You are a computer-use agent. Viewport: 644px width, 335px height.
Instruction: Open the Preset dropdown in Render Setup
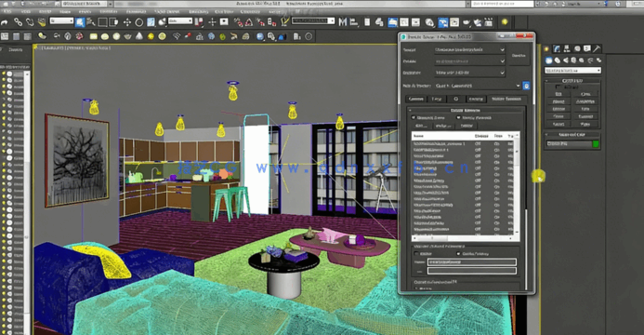tap(470, 61)
